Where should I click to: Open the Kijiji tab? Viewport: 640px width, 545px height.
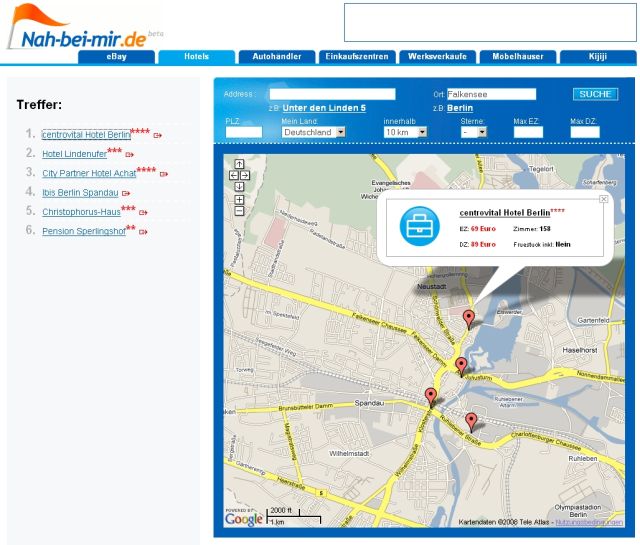pos(598,57)
